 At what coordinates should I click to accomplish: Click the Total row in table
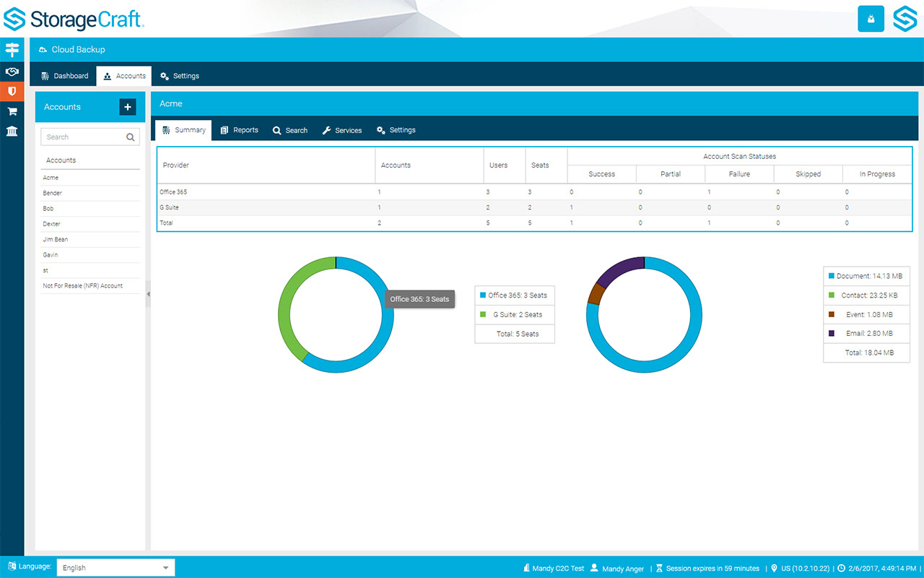534,223
